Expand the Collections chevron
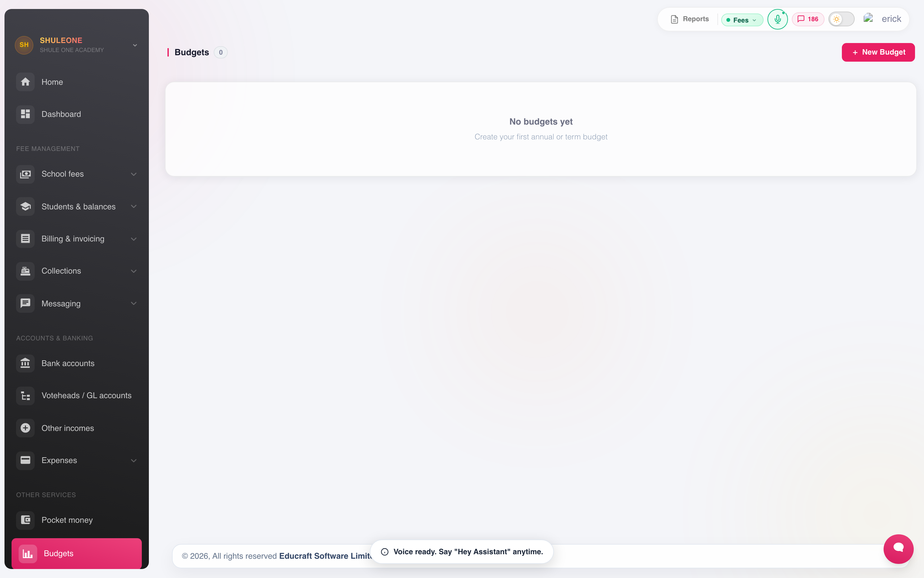The height and width of the screenshot is (578, 924). coord(134,271)
